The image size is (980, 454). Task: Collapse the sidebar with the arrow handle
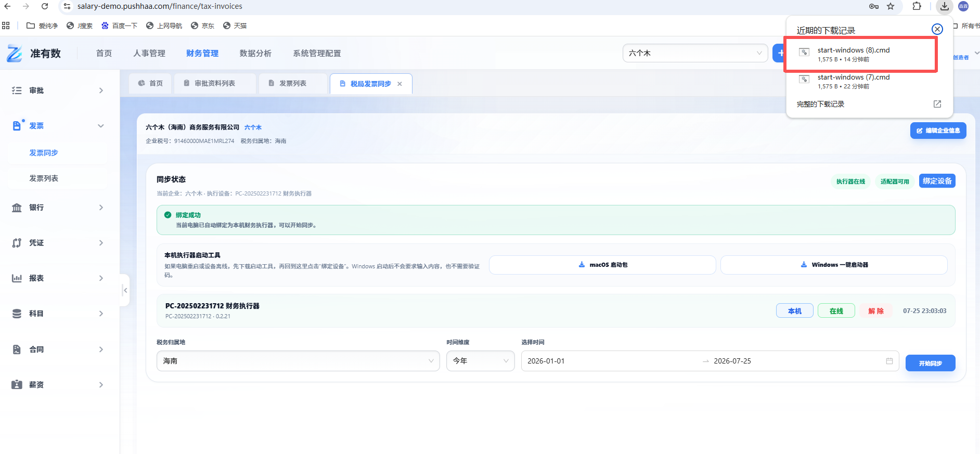coord(125,290)
